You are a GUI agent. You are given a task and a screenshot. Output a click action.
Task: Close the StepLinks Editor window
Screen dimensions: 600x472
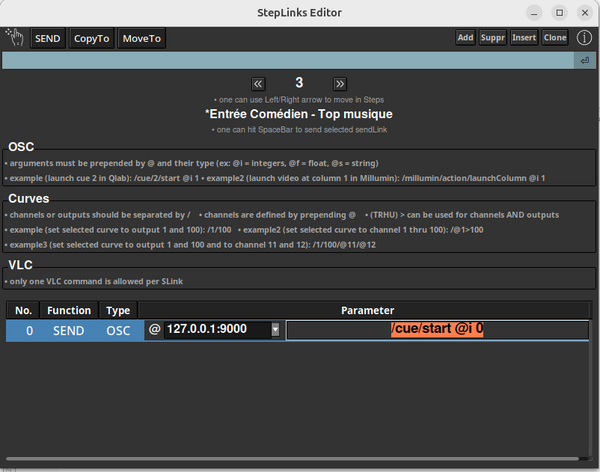584,12
